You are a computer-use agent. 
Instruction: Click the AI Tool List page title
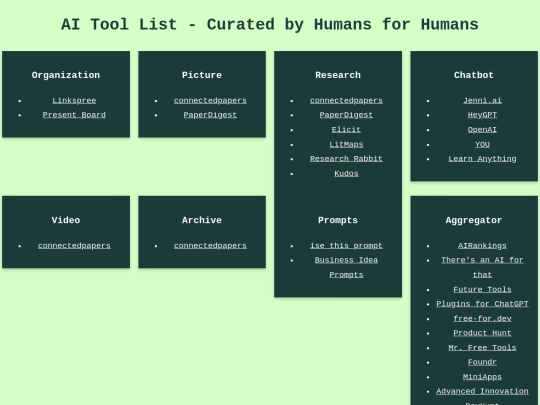(270, 25)
